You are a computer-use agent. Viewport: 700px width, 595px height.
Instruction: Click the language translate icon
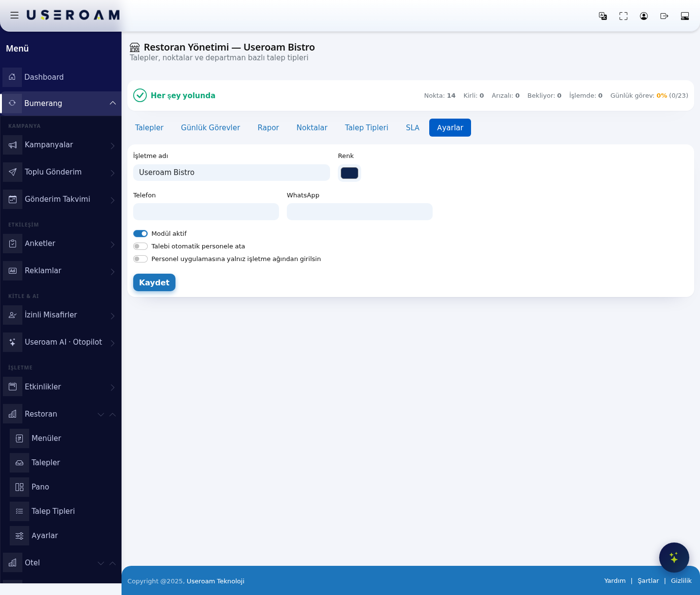click(x=603, y=16)
